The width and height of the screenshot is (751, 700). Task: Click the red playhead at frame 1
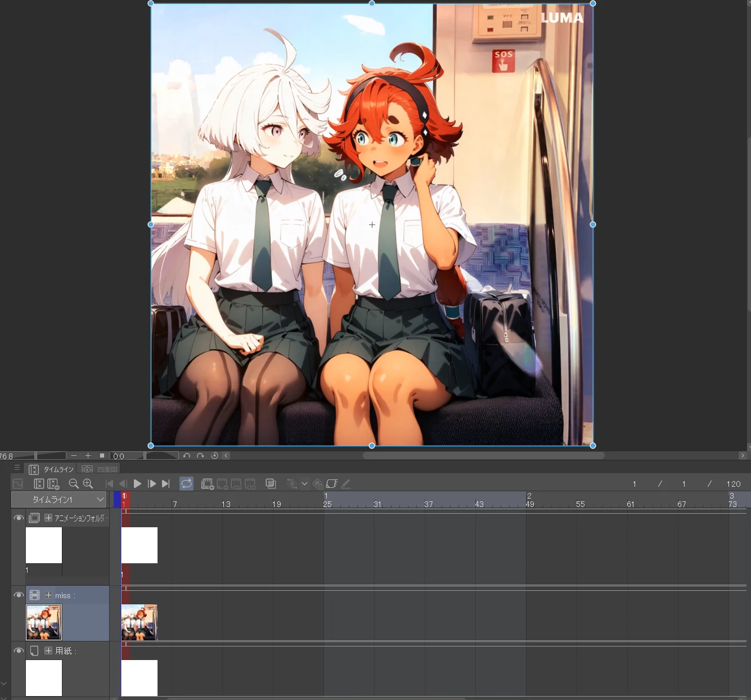click(x=125, y=500)
